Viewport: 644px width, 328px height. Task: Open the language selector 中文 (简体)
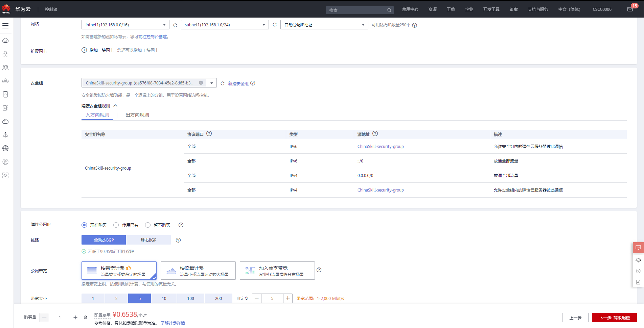[x=569, y=9]
